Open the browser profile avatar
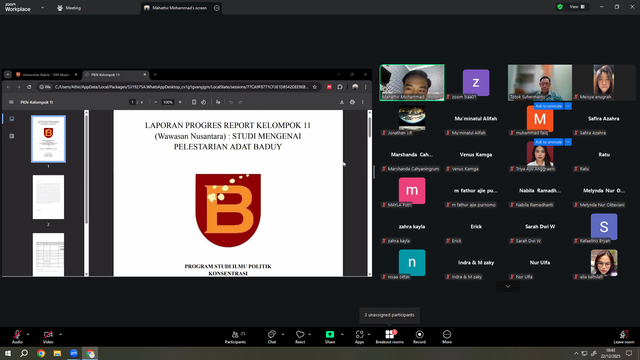 (x=355, y=87)
